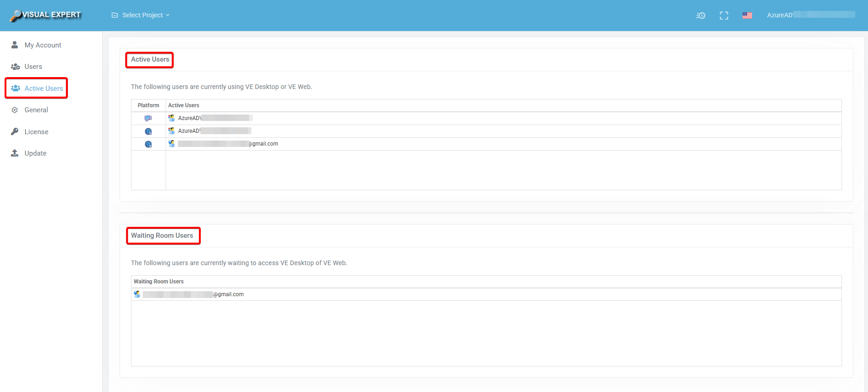Click the Active Users panel title
868x392 pixels.
coord(150,59)
